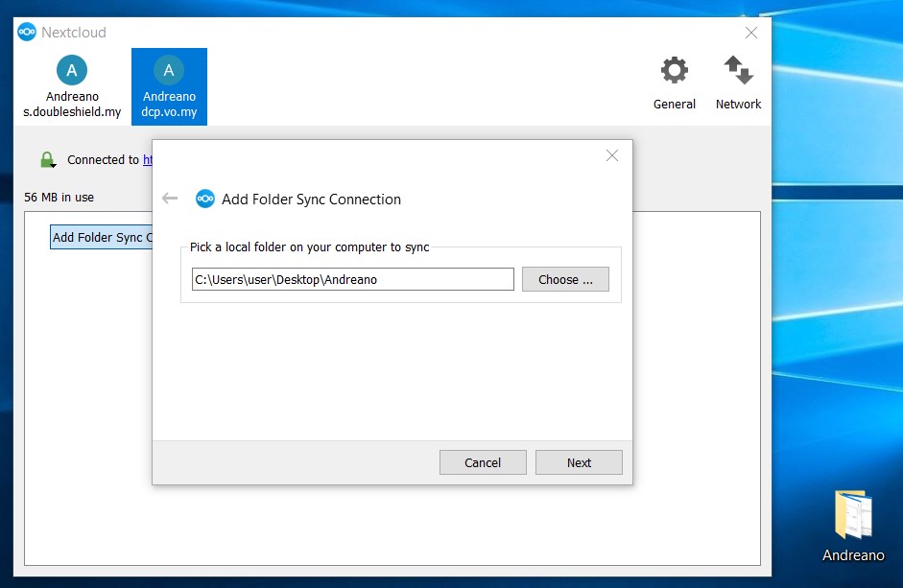903x588 pixels.
Task: Click the Pick a local folder label
Action: coord(309,247)
